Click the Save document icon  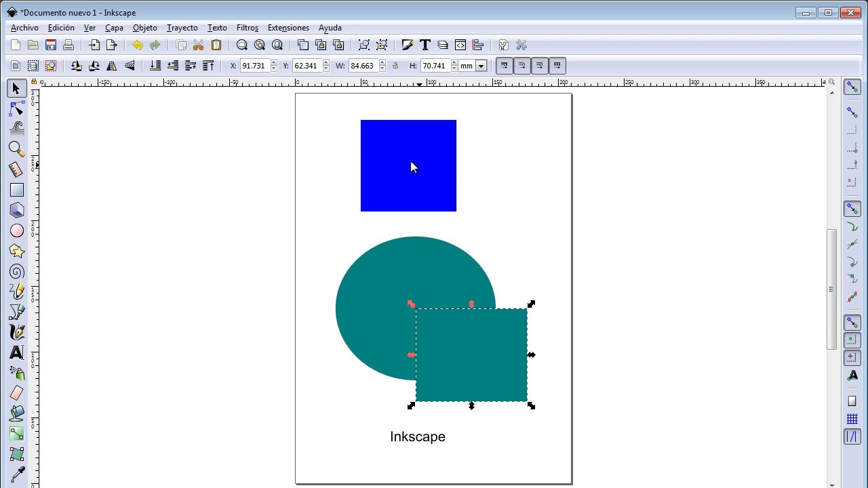click(x=51, y=45)
